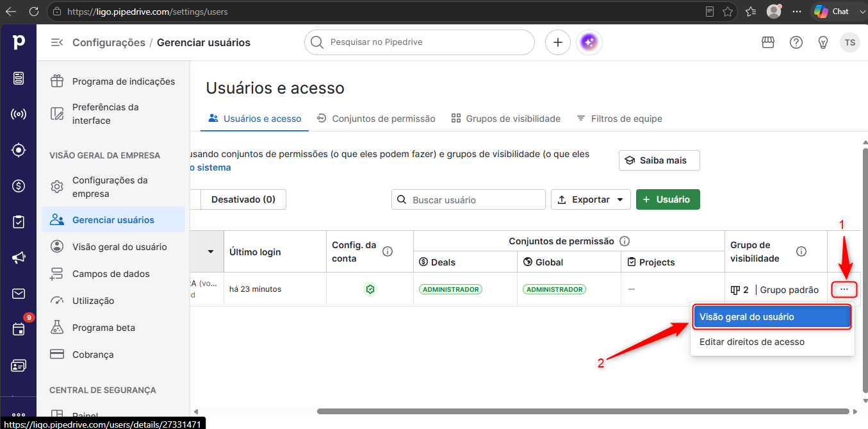Open Leads from the left rail
Image resolution: width=868 pixels, height=429 pixels.
tap(19, 78)
